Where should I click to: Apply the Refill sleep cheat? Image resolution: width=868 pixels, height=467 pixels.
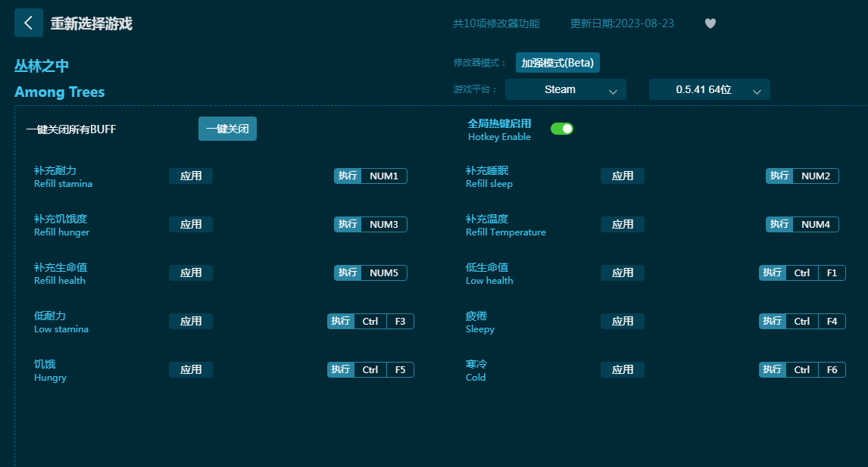622,176
